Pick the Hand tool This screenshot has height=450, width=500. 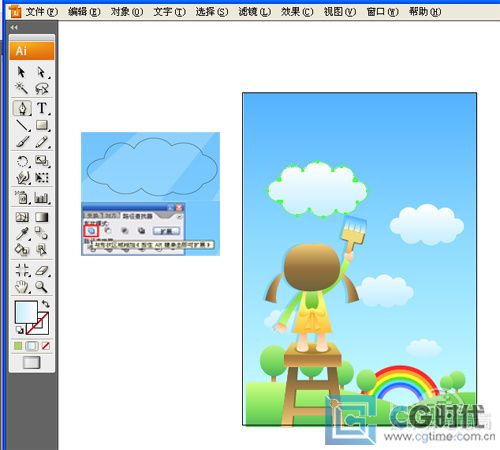pos(22,287)
